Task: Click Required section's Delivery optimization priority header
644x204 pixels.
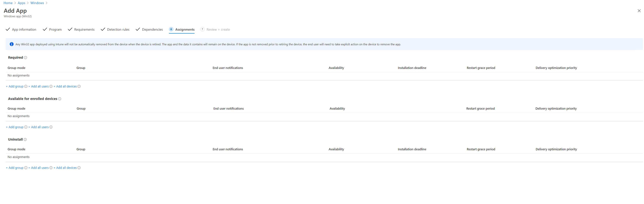Action: coord(556,68)
